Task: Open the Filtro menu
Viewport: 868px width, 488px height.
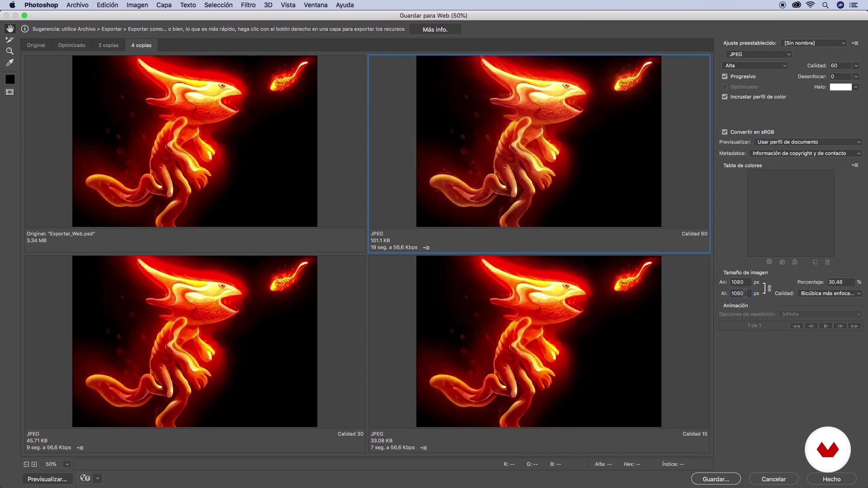Action: (248, 5)
